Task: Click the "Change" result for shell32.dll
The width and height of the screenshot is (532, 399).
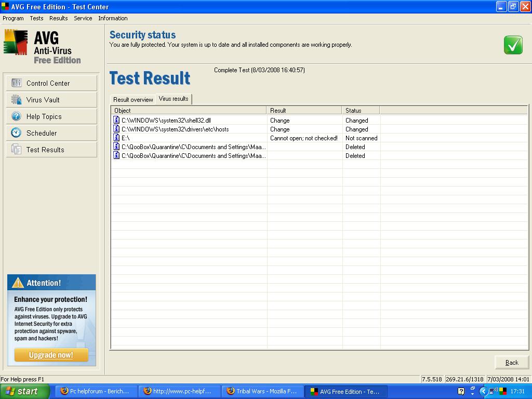Action: coord(280,121)
